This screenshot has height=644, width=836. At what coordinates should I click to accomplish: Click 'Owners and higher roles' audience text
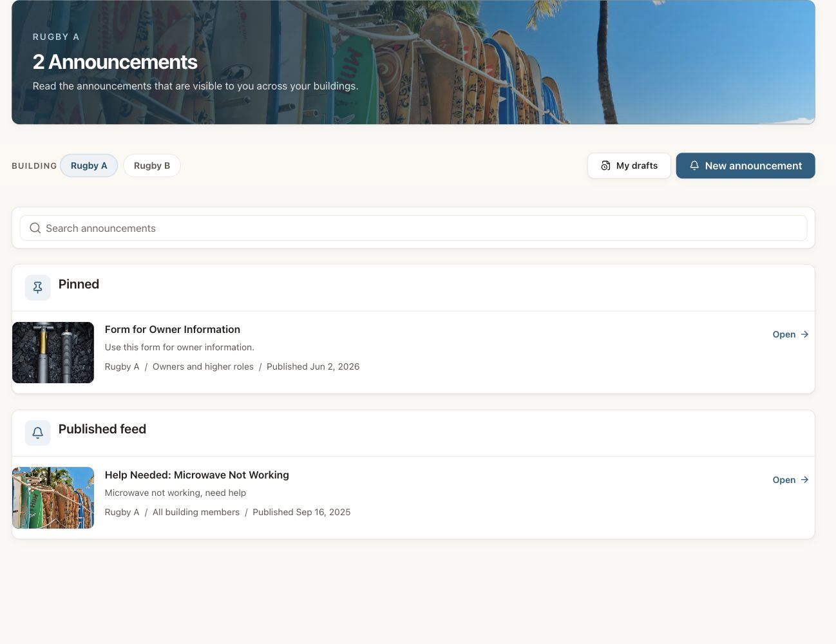pyautogui.click(x=203, y=366)
